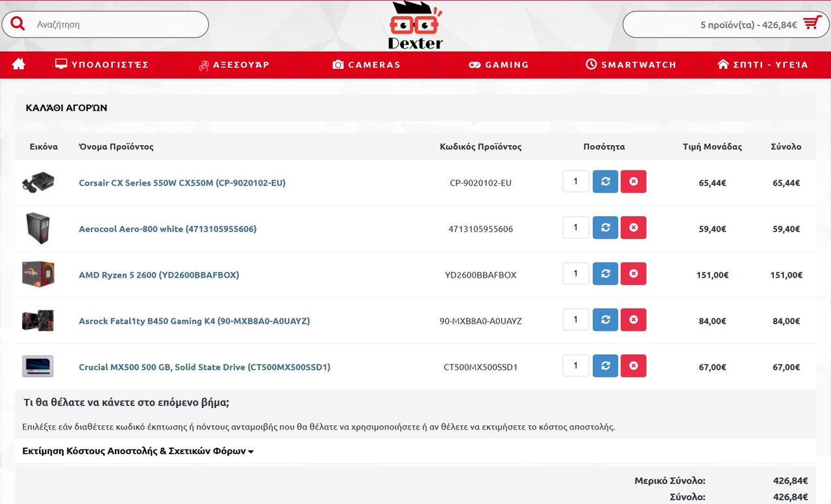Open Asrock Fatal1ty B450 Gaming K4 link
Viewport: 831px width, 504px height.
click(x=194, y=321)
